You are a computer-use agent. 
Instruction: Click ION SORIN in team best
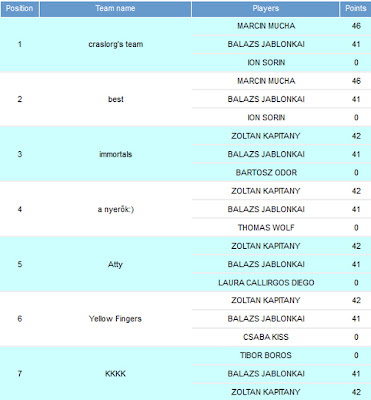pos(266,118)
